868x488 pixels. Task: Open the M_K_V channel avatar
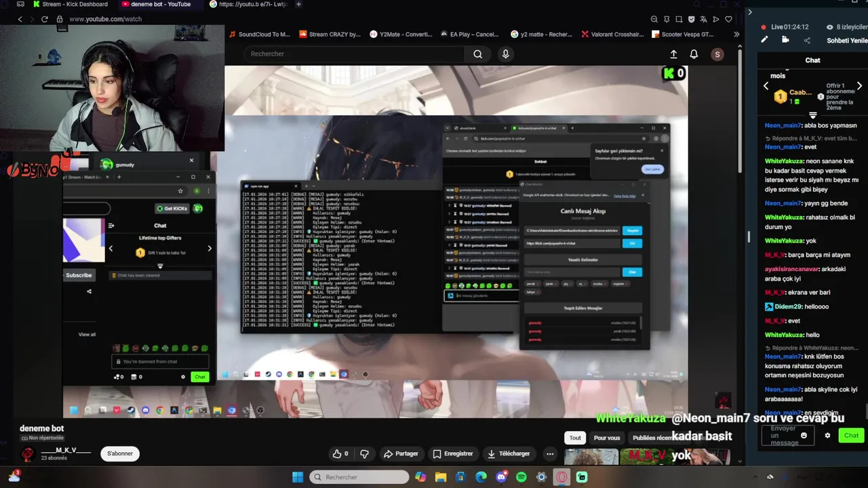(28, 454)
